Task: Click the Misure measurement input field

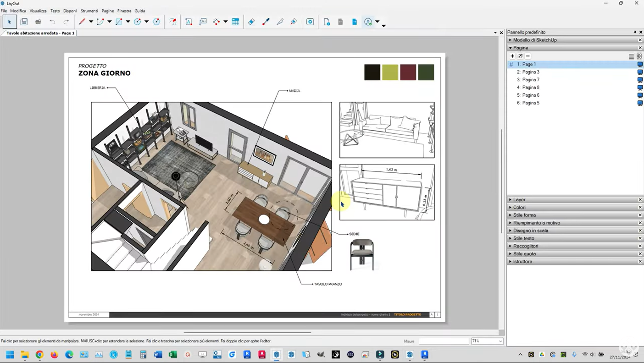Action: 444,341
